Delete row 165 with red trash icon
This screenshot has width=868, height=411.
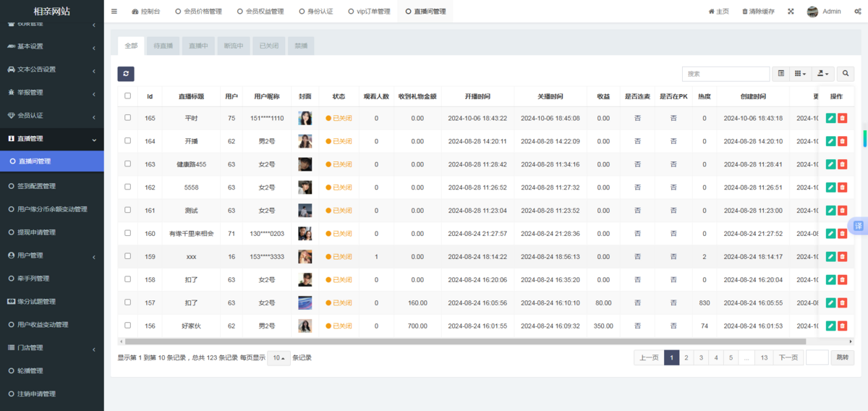[843, 118]
